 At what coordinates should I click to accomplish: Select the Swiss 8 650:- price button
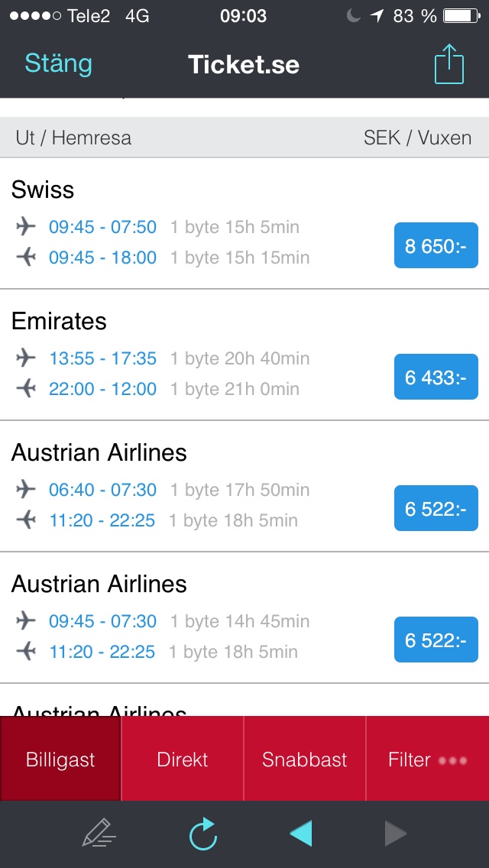[436, 246]
